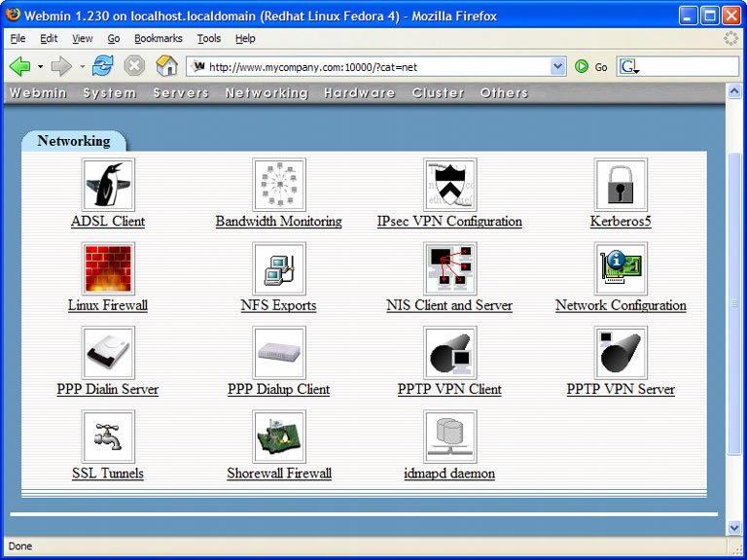The image size is (747, 560).
Task: Open the Bookmarks menu
Action: 158,38
